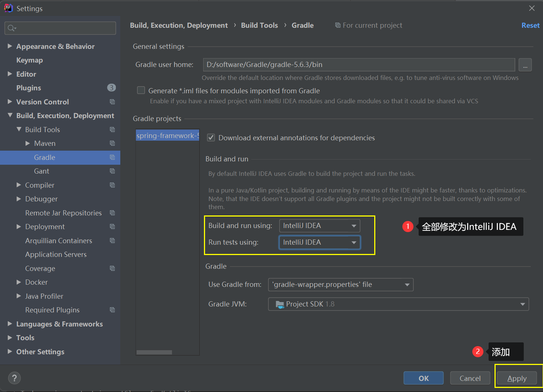Expand the Editor tree node arrow

click(10, 74)
